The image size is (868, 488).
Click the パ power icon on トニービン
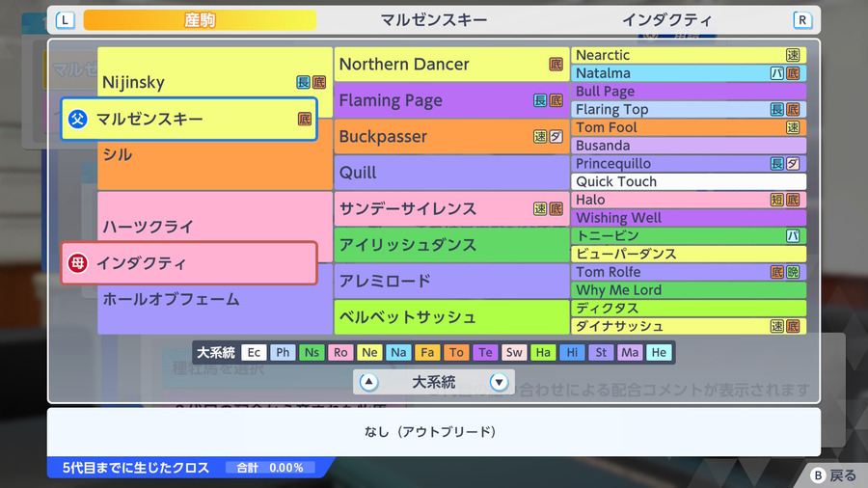click(x=793, y=235)
